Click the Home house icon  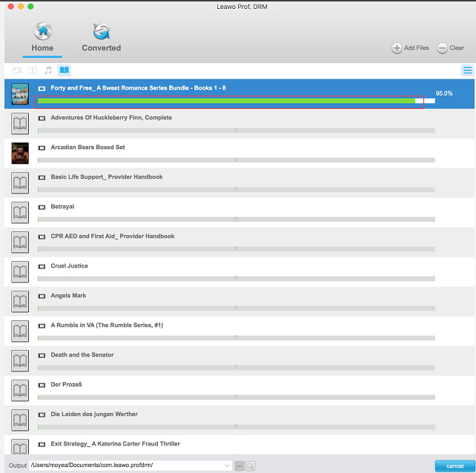42,31
